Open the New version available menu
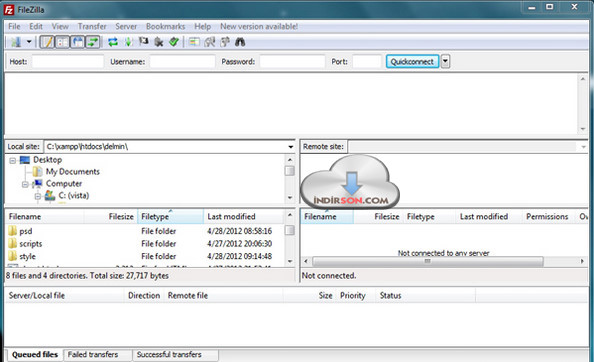The width and height of the screenshot is (594, 362). [x=259, y=27]
